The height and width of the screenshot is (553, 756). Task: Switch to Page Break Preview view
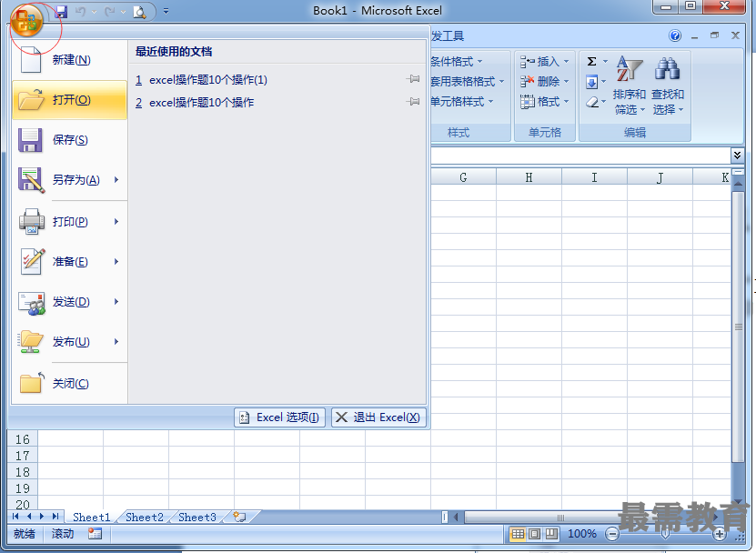(x=551, y=534)
